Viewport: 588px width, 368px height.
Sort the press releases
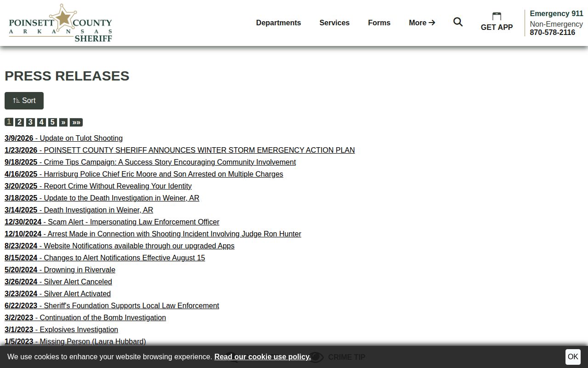pos(24,101)
